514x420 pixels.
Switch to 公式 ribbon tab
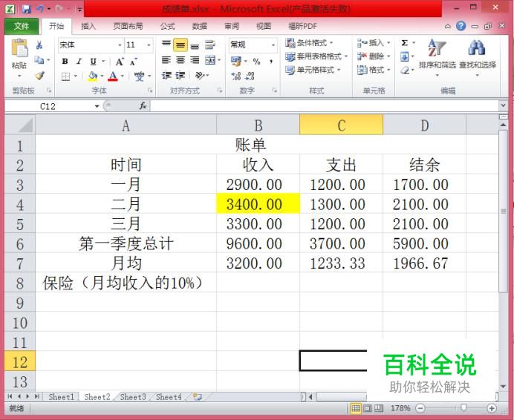168,26
